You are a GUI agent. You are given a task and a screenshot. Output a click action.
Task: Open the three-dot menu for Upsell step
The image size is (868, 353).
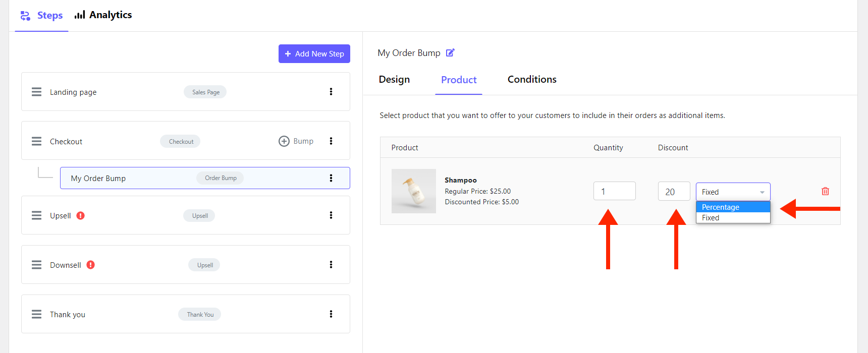[x=331, y=215]
